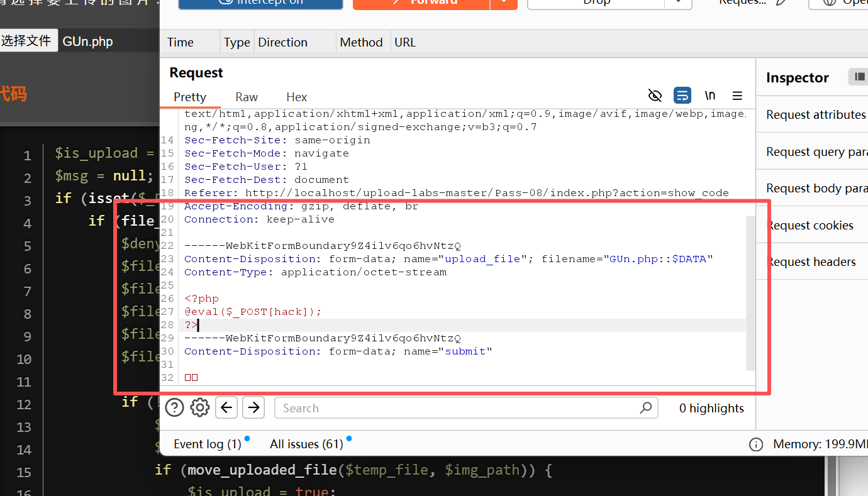Image resolution: width=868 pixels, height=496 pixels.
Task: Toggle hiding non-printable characters eye icon
Action: pos(655,96)
